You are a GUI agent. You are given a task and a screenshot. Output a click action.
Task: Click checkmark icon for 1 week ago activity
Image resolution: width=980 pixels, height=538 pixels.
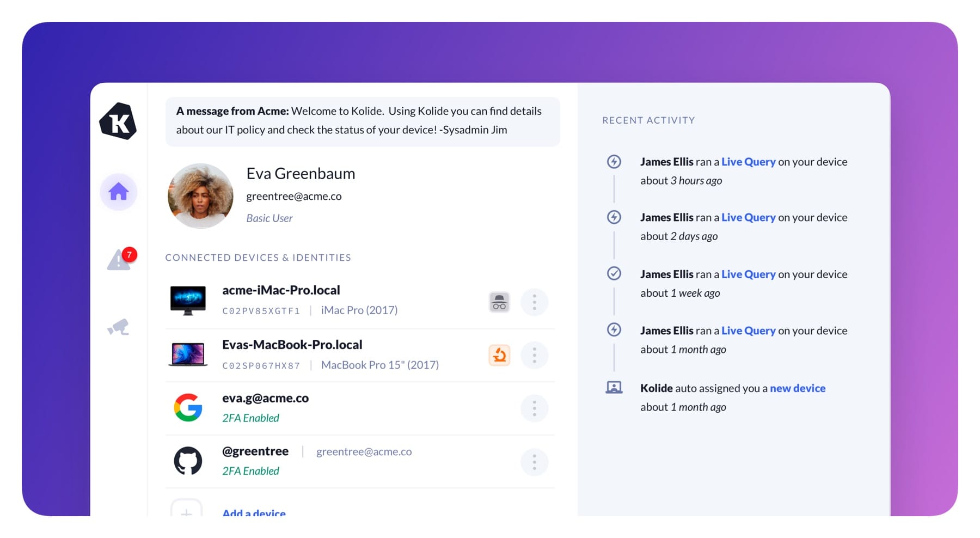tap(614, 273)
